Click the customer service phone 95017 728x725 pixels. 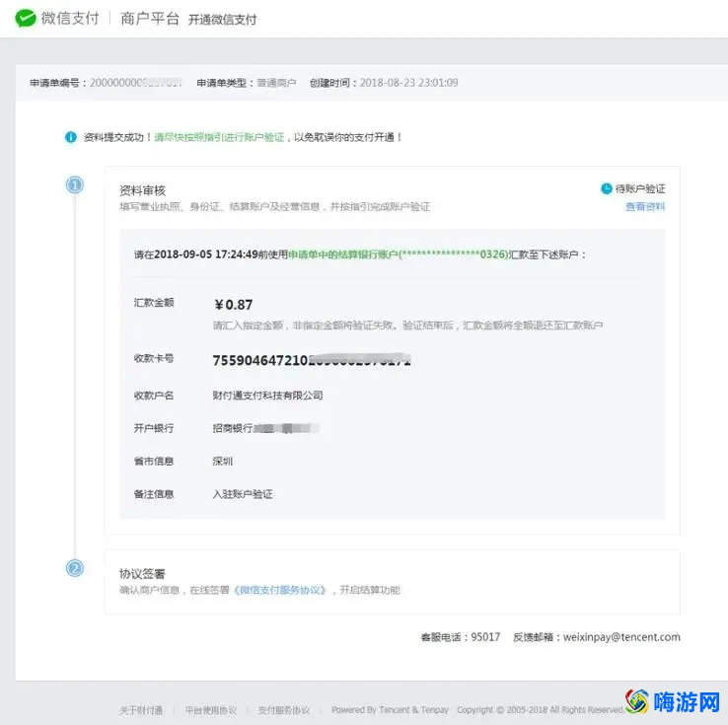tap(485, 637)
